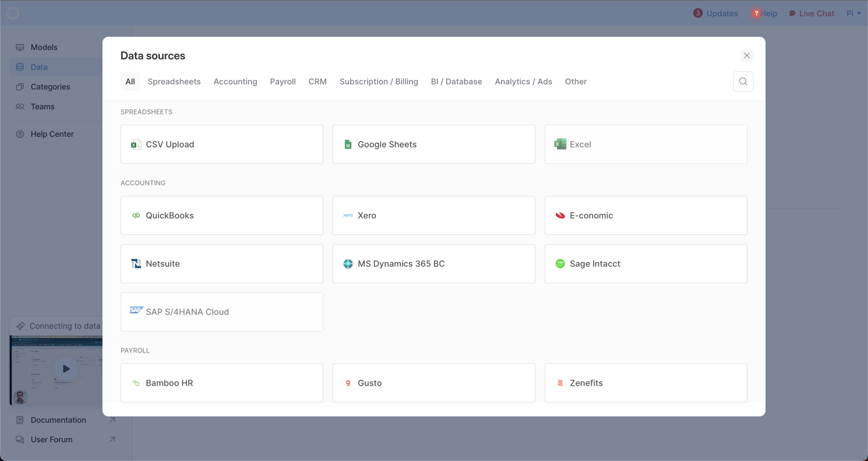Open search in Data sources dialog
The image size is (868, 461).
click(743, 81)
